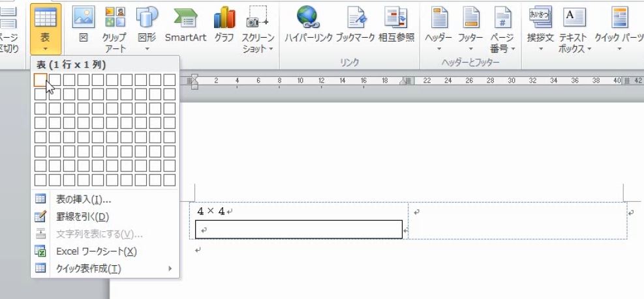Insert a グラフ chart
The image size is (644, 299).
[x=224, y=25]
